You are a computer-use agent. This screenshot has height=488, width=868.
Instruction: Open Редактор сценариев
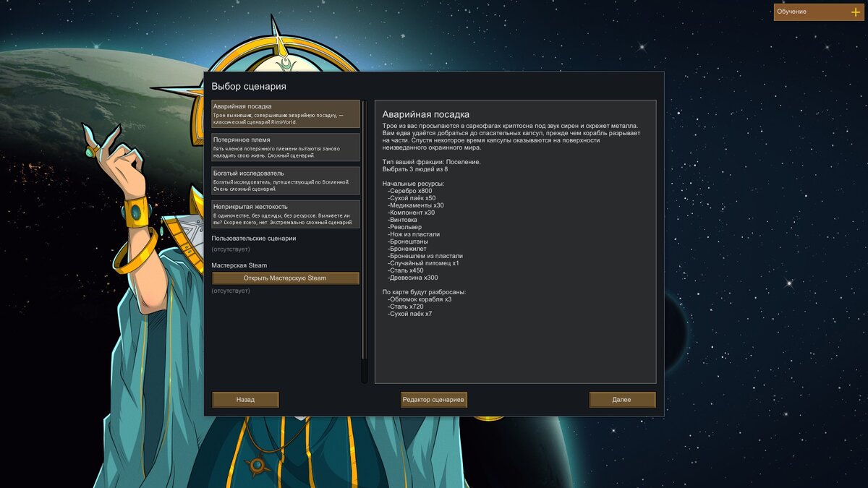pyautogui.click(x=434, y=400)
